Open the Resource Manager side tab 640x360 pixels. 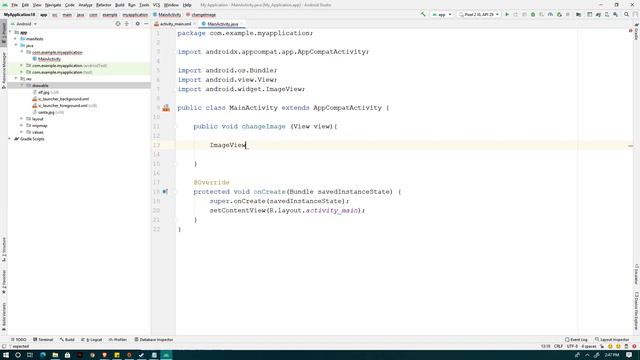(4, 70)
